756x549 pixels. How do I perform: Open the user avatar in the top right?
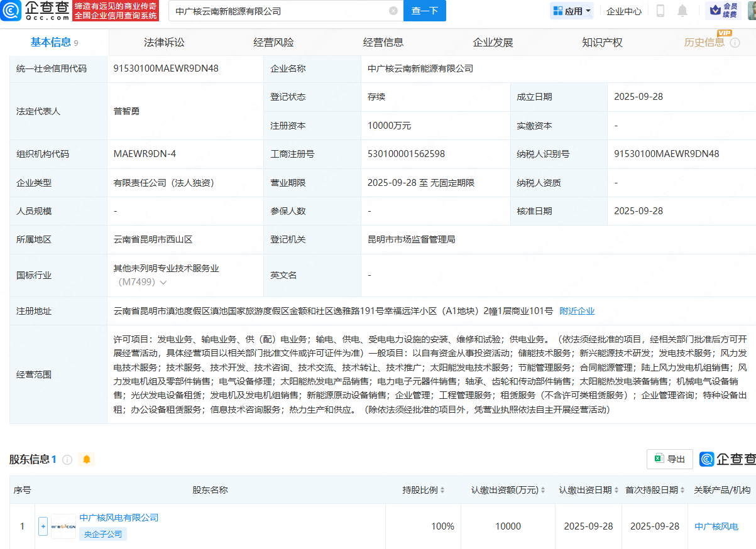(750, 11)
